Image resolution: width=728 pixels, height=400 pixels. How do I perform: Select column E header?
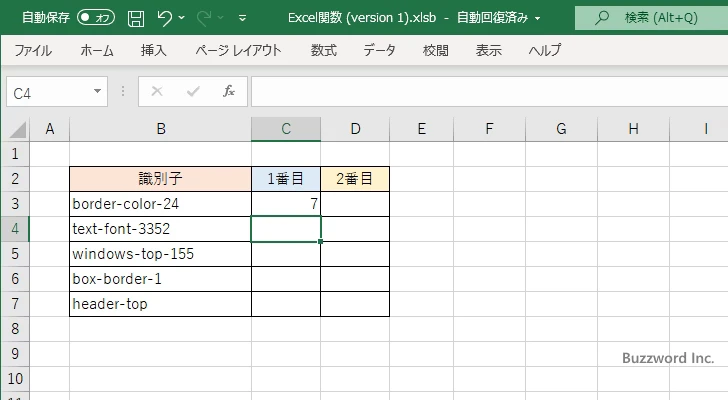click(422, 129)
